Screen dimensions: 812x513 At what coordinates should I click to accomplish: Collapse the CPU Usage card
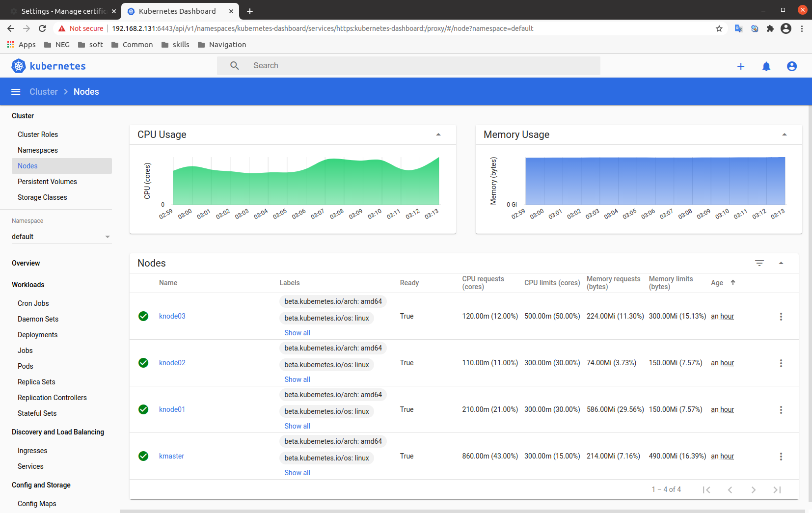pos(438,135)
